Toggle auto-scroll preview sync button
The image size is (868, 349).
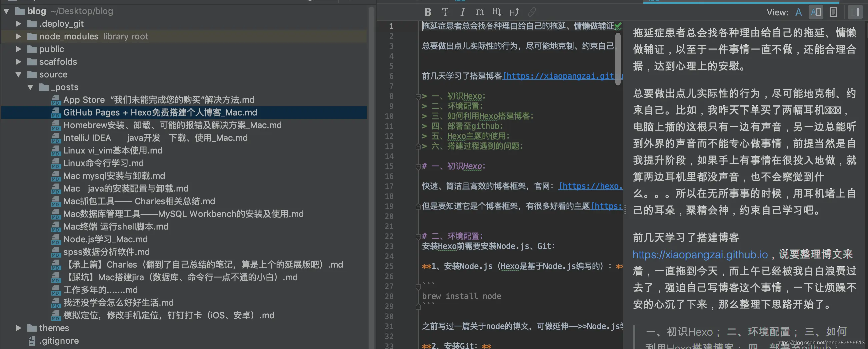(855, 12)
